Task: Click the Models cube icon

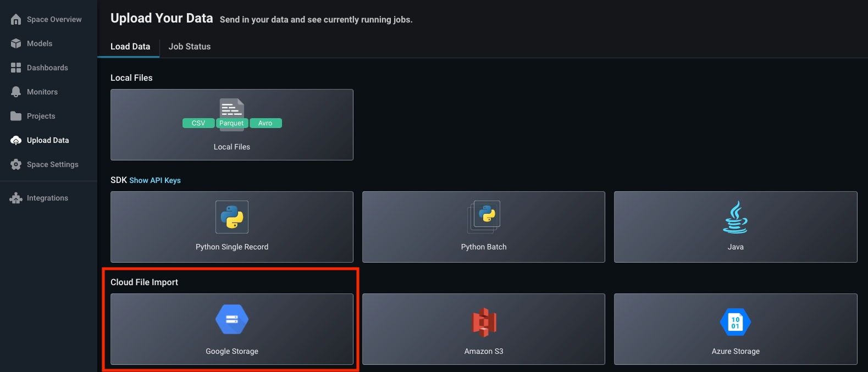Action: coord(16,43)
